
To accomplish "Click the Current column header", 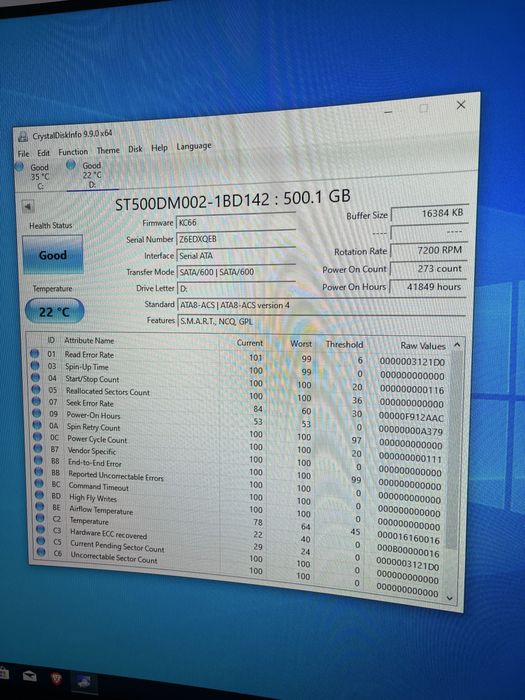I will pyautogui.click(x=250, y=343).
